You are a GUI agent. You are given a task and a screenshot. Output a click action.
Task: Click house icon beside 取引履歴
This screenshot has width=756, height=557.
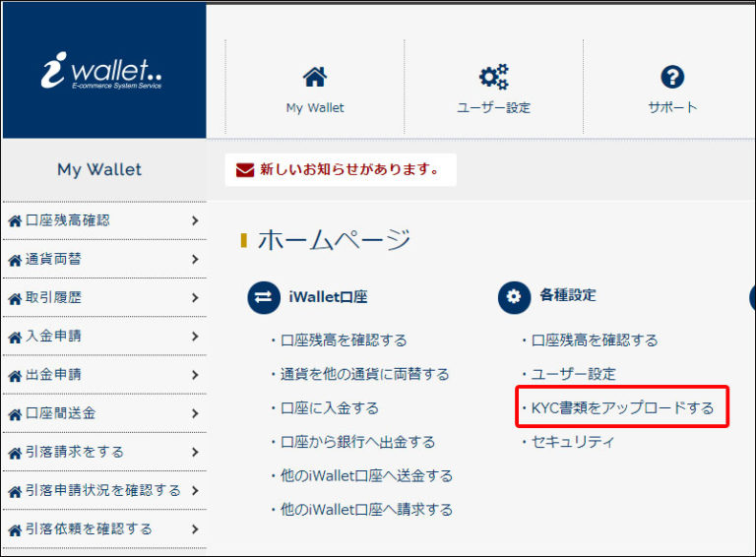click(x=15, y=299)
